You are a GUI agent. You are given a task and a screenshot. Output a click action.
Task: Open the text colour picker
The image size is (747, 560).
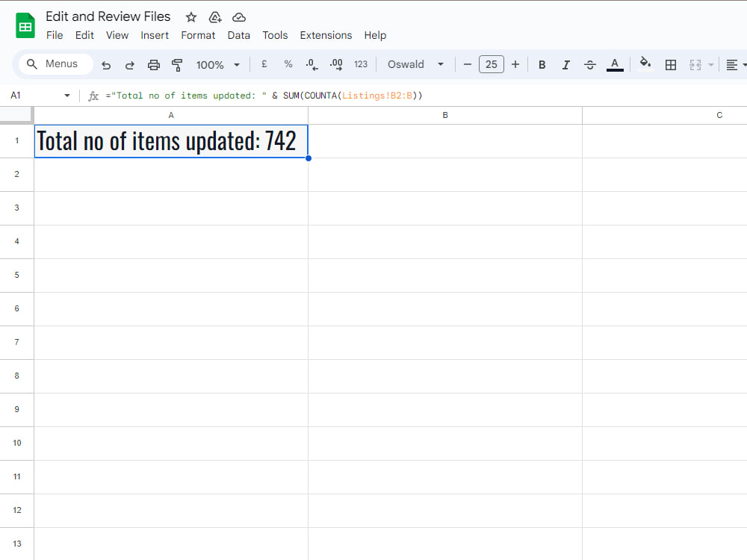615,65
